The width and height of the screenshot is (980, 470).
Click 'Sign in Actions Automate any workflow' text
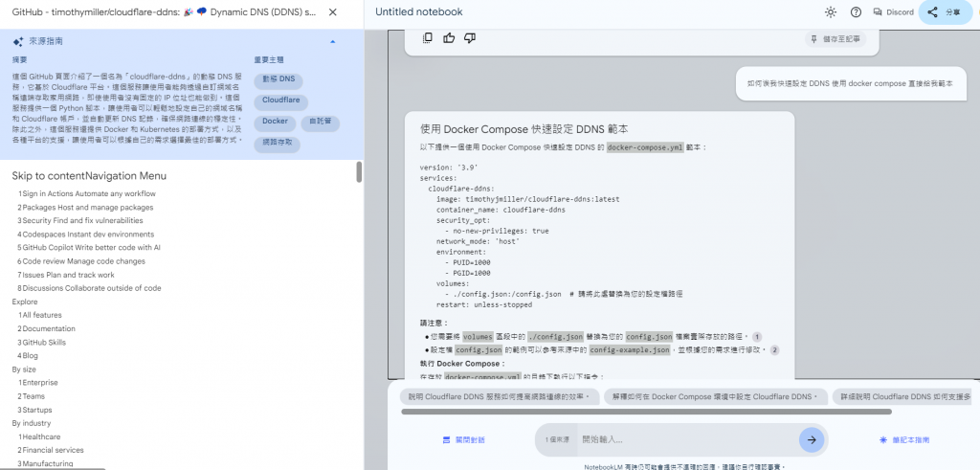(x=87, y=193)
